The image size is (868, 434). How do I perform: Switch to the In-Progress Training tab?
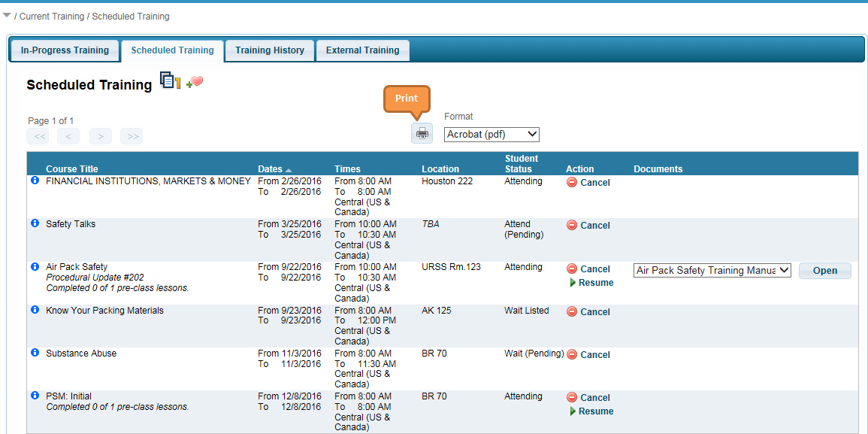point(65,50)
